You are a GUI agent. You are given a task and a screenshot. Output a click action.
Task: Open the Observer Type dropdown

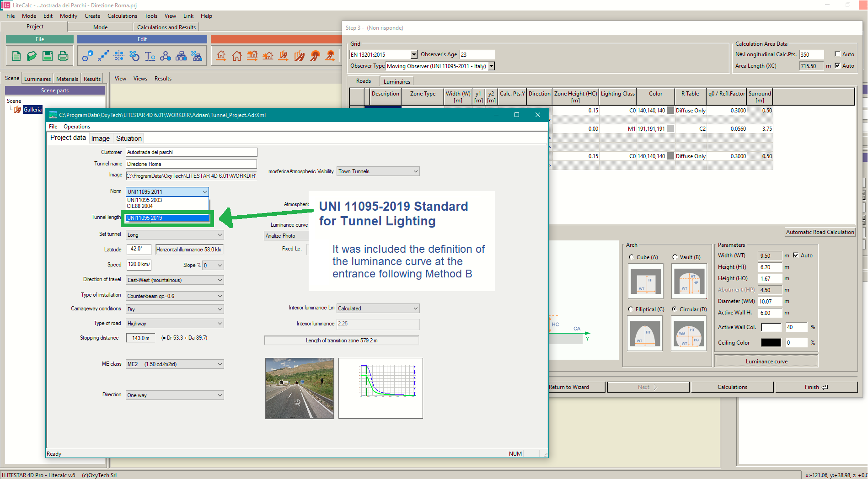click(491, 66)
